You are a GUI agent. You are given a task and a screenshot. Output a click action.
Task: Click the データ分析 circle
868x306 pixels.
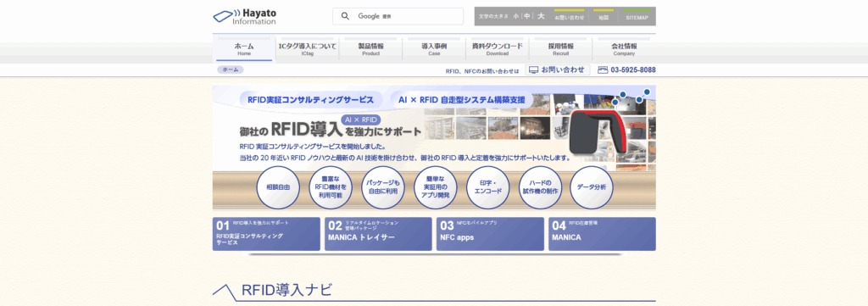[592, 187]
